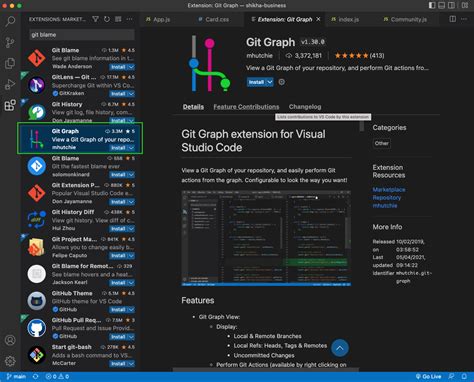Open the editor more actions ellipsis
The height and width of the screenshot is (382, 474).
click(x=464, y=19)
